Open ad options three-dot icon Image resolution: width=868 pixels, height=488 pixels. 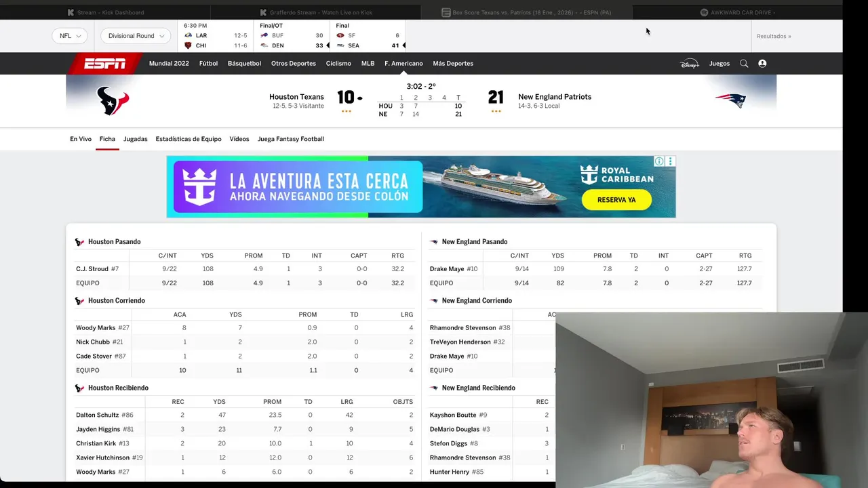[x=671, y=161]
